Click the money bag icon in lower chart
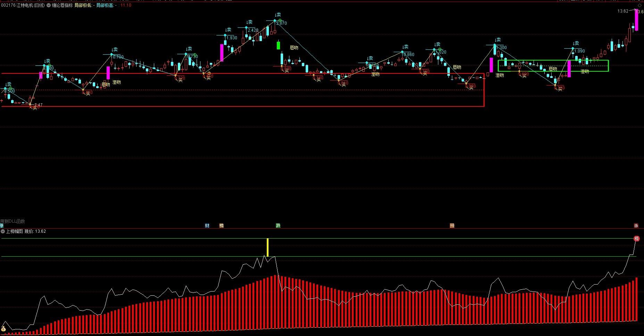 click(3, 329)
